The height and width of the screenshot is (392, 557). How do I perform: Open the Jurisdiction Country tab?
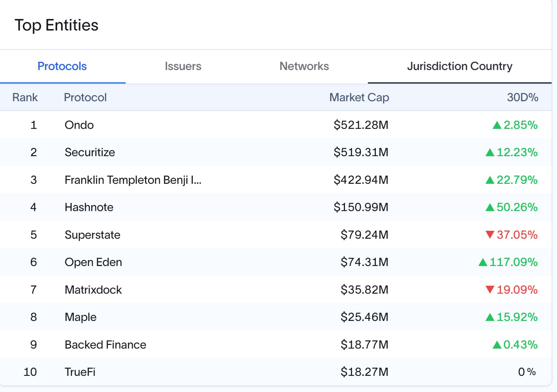coord(460,66)
